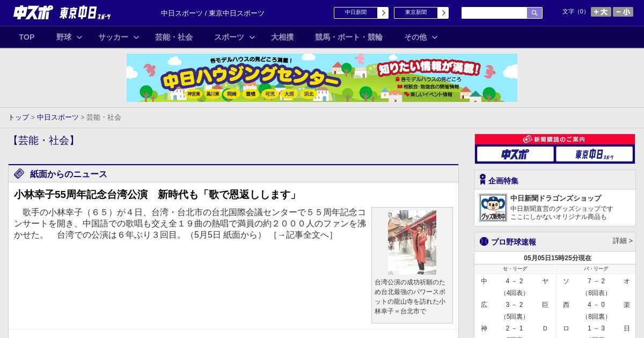Click the ソ 7-2 オ score row
644x338 pixels.
596,281
